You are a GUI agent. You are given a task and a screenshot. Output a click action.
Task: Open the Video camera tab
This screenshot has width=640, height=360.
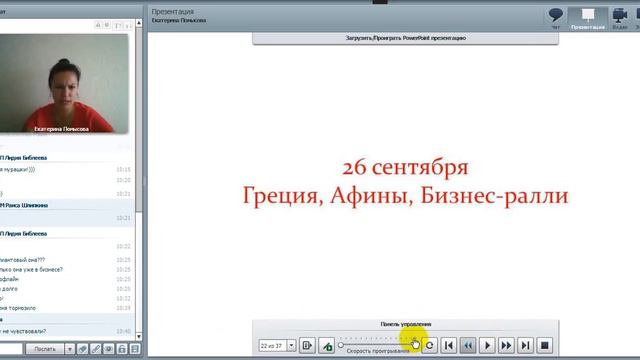[620, 18]
